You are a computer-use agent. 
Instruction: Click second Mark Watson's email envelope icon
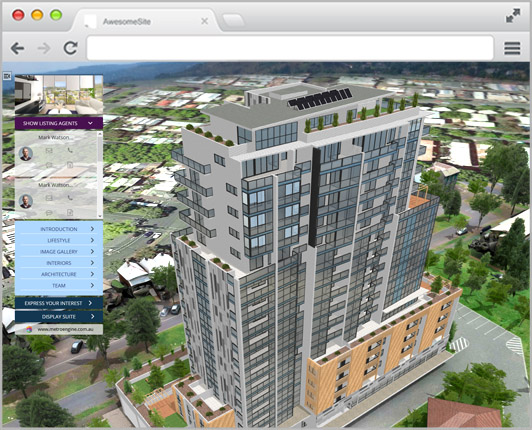pyautogui.click(x=49, y=198)
